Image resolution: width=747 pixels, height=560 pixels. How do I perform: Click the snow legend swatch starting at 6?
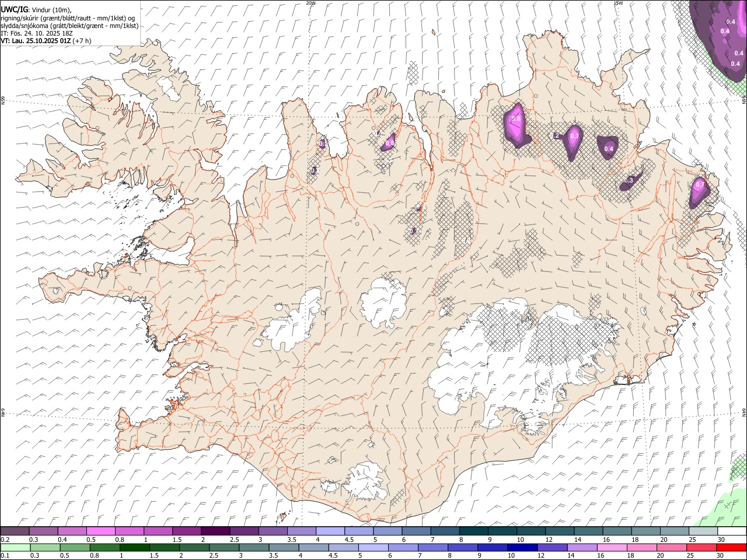click(416, 531)
